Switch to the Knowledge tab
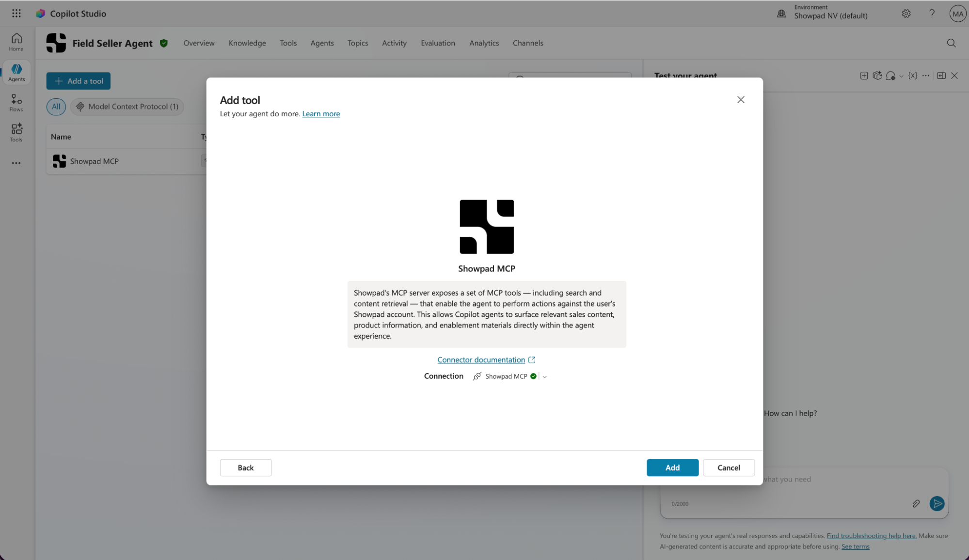Screen dimensions: 969x560 pos(247,43)
